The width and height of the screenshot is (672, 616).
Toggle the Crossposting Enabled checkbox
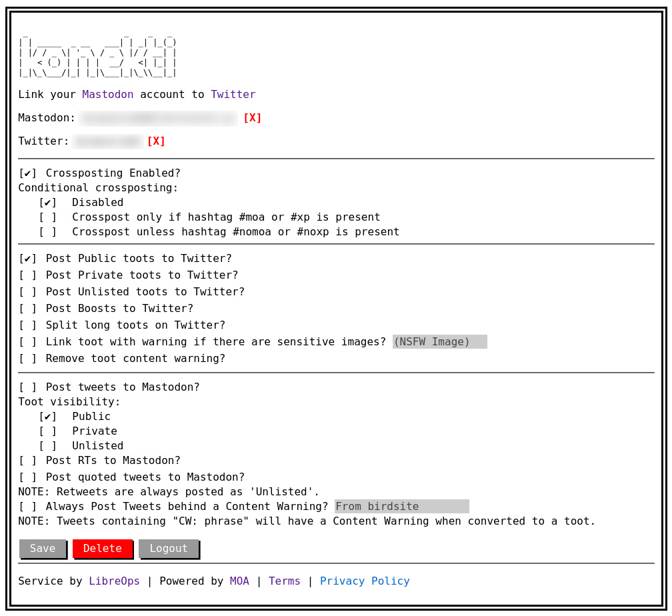[x=28, y=173]
